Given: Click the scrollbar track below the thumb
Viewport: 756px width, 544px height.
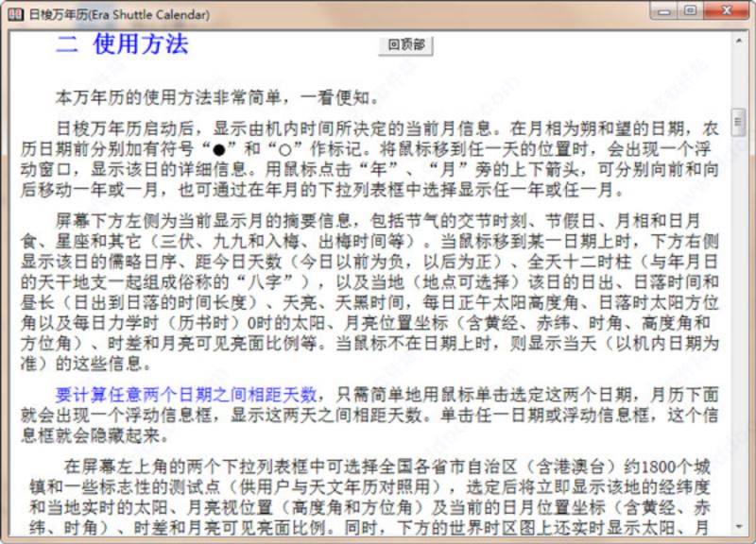Looking at the screenshot, I should pyautogui.click(x=738, y=328).
